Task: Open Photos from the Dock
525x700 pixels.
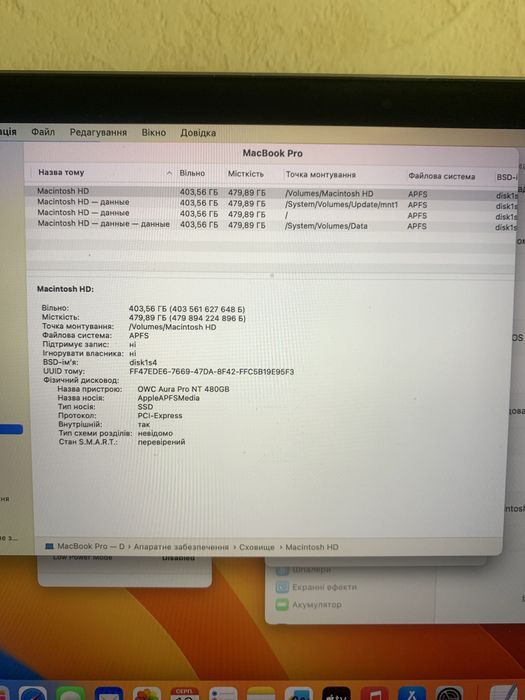Action: (146, 694)
